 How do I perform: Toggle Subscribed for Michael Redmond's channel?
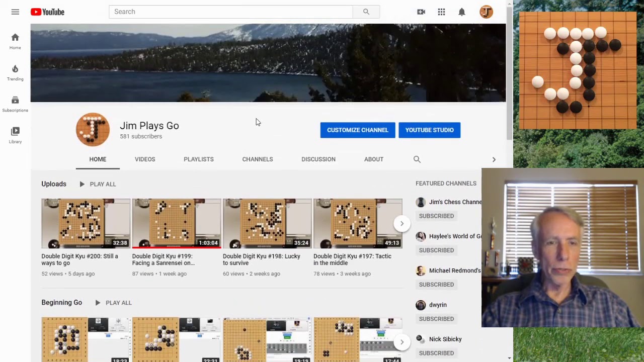[x=436, y=285]
